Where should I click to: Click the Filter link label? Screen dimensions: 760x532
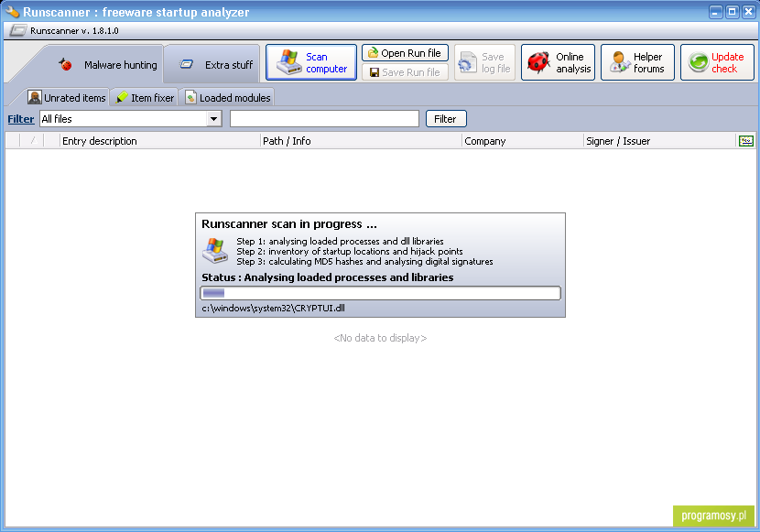pos(21,119)
